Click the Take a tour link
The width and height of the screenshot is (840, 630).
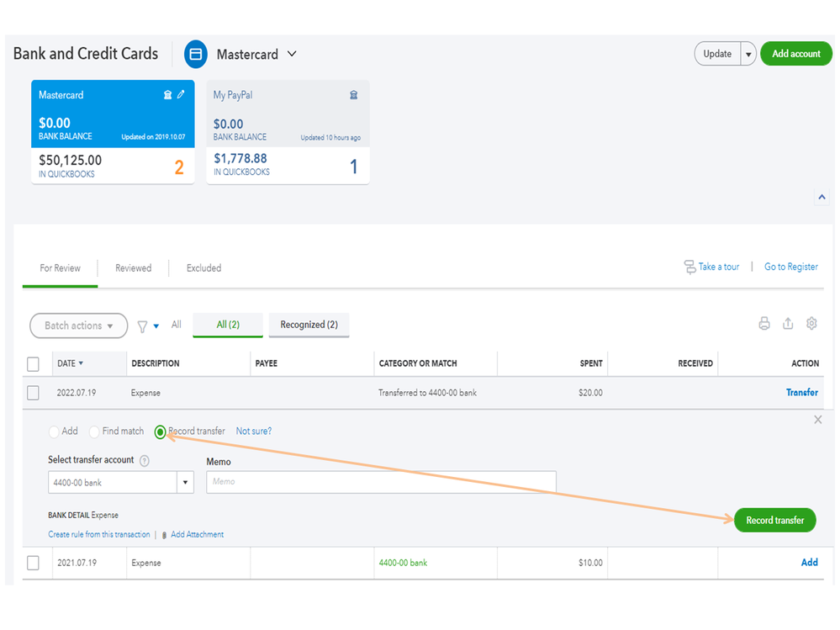[x=718, y=267]
